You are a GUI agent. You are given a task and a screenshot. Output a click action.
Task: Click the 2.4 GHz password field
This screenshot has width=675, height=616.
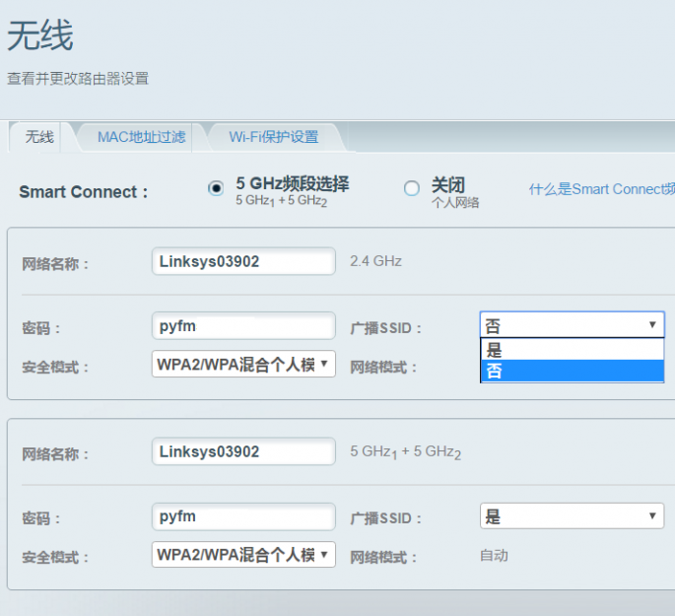point(243,326)
